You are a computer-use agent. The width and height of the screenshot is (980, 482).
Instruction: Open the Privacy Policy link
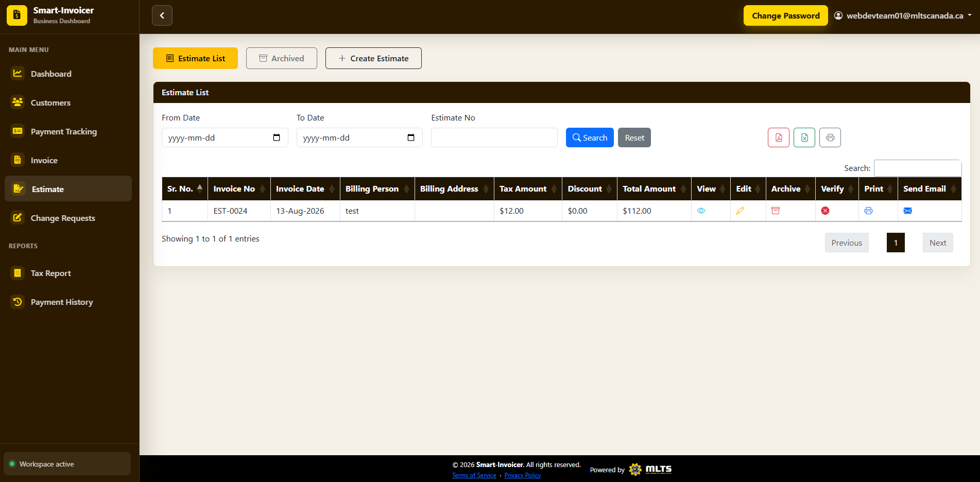pos(523,475)
